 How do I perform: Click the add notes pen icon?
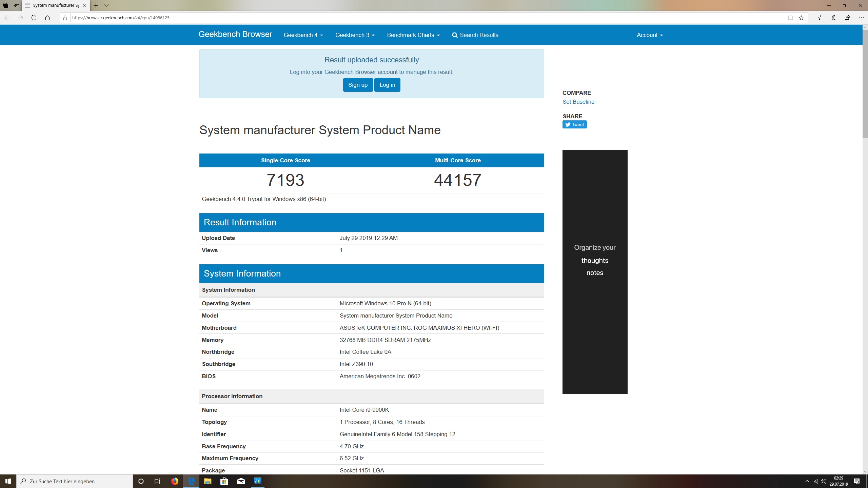[834, 18]
